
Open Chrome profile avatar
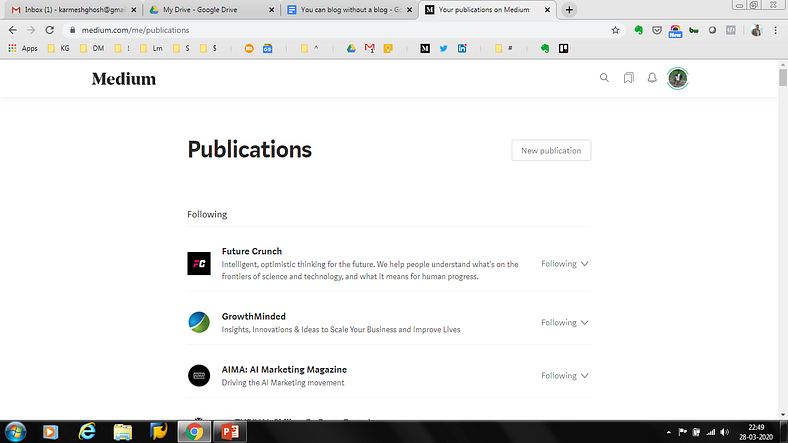pos(756,30)
